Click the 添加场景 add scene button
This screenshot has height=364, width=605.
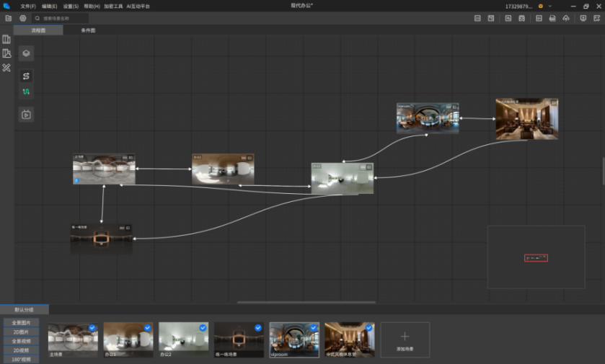tap(405, 339)
